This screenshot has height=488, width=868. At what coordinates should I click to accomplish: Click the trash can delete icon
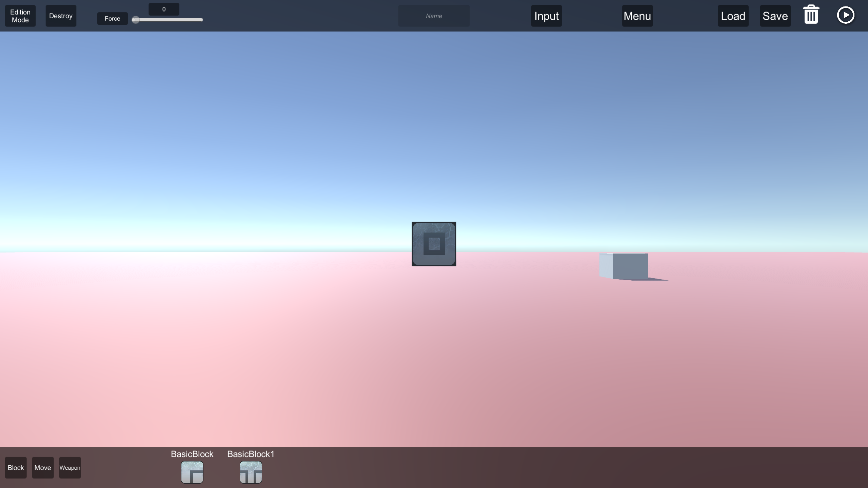pos(811,15)
